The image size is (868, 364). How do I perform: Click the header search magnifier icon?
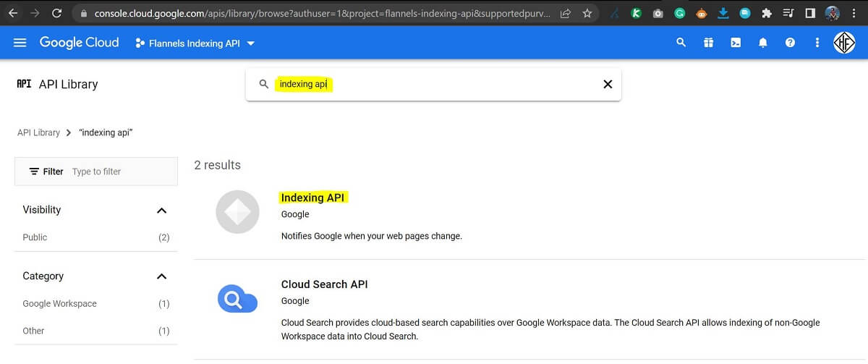[681, 43]
